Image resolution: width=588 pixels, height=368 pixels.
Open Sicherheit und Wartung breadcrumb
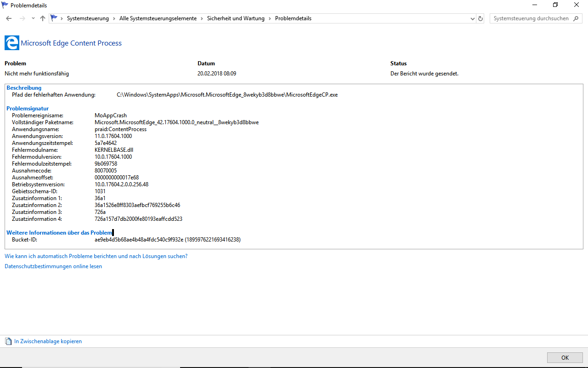[236, 18]
